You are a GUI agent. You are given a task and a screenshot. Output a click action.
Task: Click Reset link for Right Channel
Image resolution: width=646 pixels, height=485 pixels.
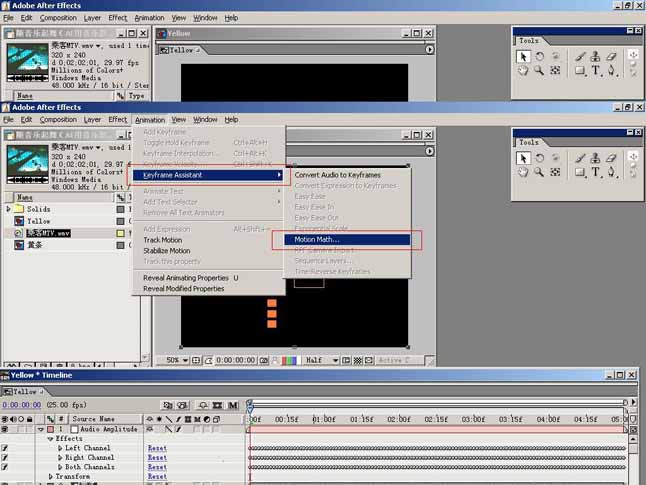pyautogui.click(x=157, y=457)
